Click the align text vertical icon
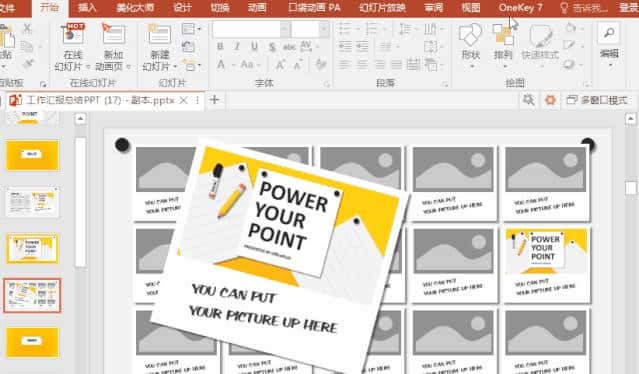Image resolution: width=639 pixels, height=374 pixels. 432,46
